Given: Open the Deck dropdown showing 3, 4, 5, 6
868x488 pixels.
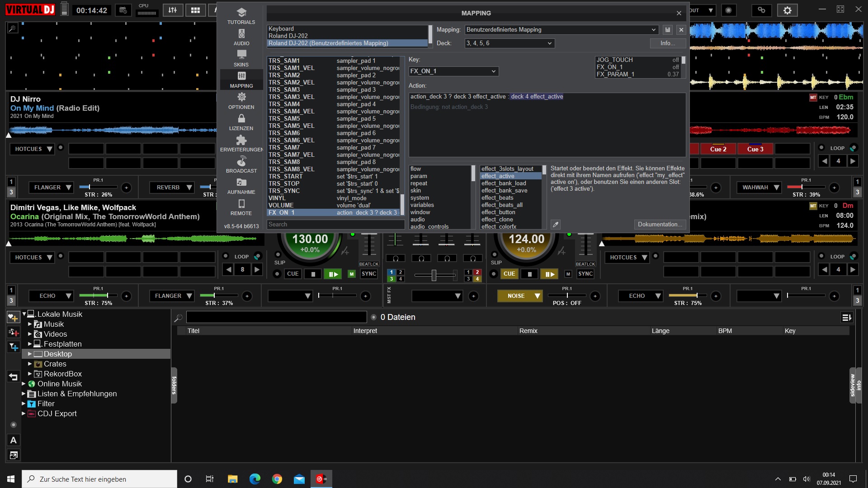Looking at the screenshot, I should click(509, 43).
